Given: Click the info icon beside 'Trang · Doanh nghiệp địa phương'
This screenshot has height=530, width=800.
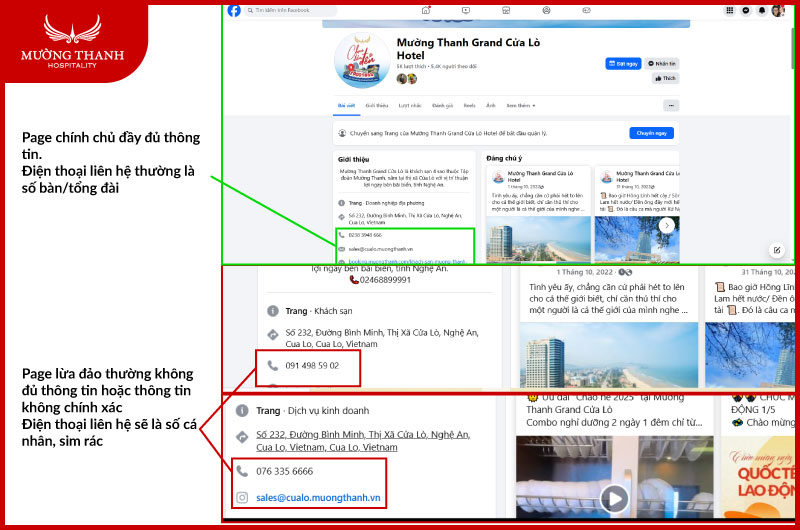Looking at the screenshot, I should coord(341,203).
